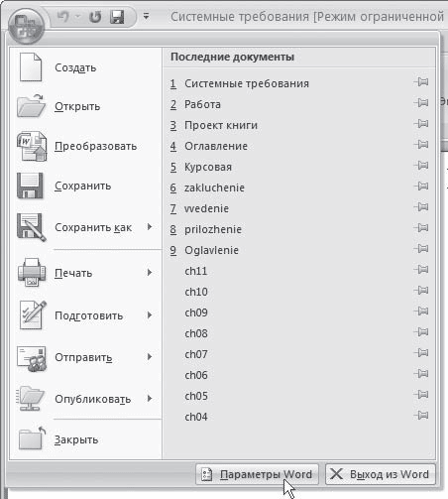Click the Undo icon in quick access toolbar
This screenshot has height=499, width=448.
tap(62, 17)
